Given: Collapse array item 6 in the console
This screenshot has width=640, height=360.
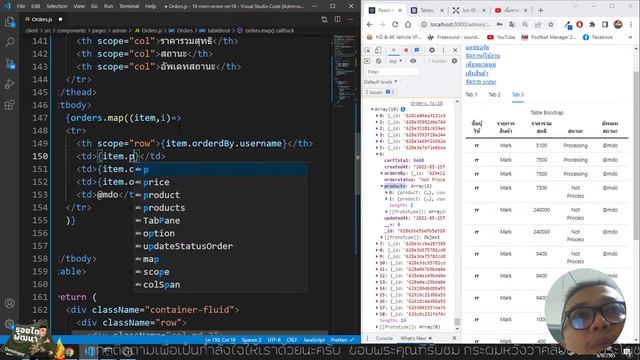Looking at the screenshot, I should click(x=377, y=154).
